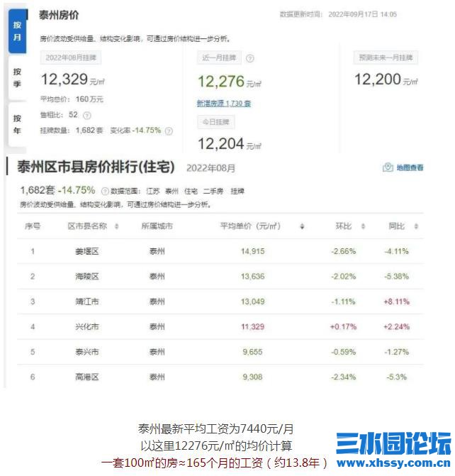Image resolution: width=455 pixels, height=476 pixels.
Task: Switch to the 按季 (by quarter) tab
Action: [17, 78]
